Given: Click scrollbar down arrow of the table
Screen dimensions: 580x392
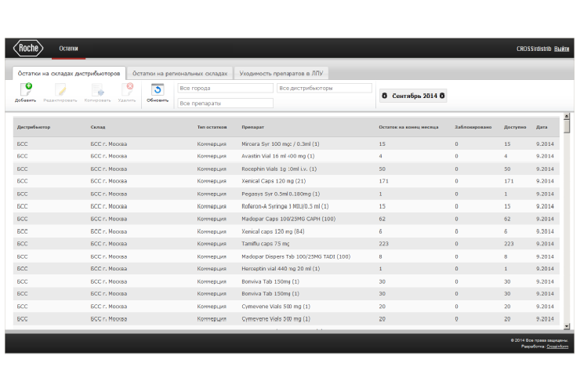Looking at the screenshot, I should click(x=567, y=326).
